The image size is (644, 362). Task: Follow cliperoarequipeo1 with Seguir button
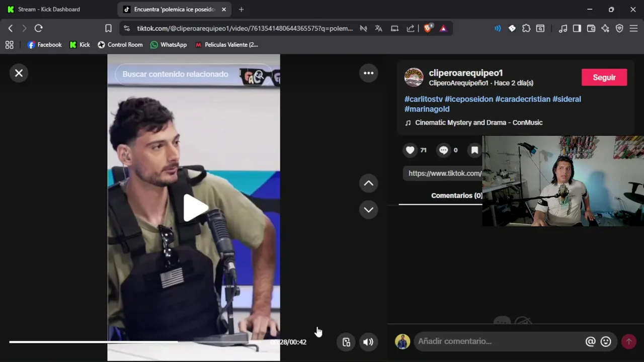point(604,77)
